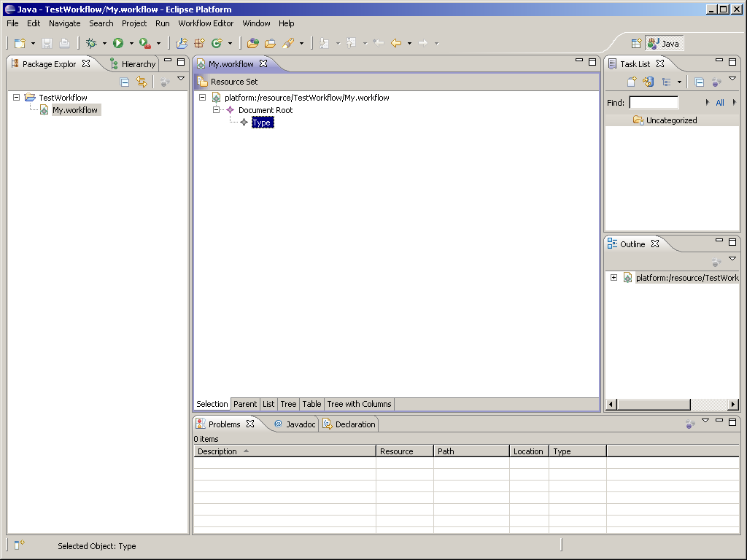The height and width of the screenshot is (560, 747).
Task: Click the yellow Back arrow in toolbar
Action: (396, 44)
